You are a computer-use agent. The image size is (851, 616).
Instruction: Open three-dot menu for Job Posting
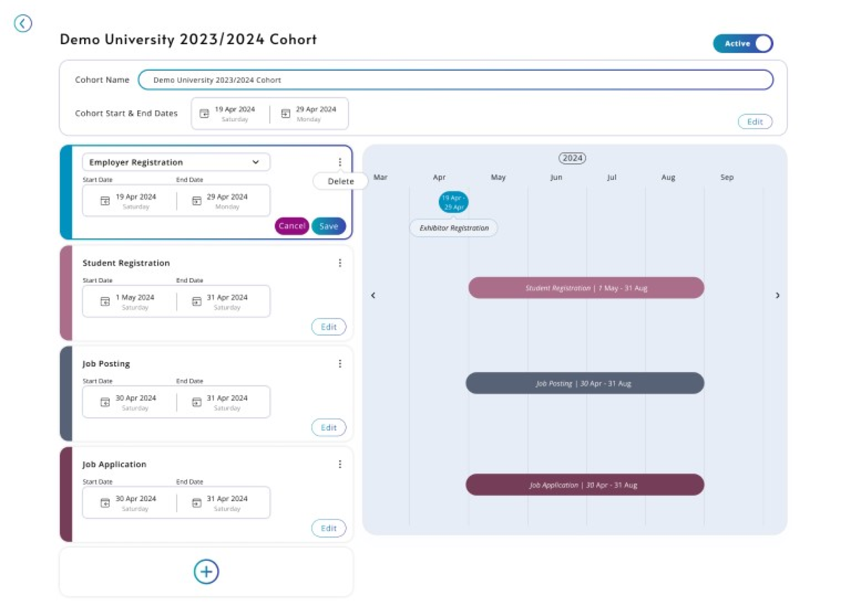[340, 364]
